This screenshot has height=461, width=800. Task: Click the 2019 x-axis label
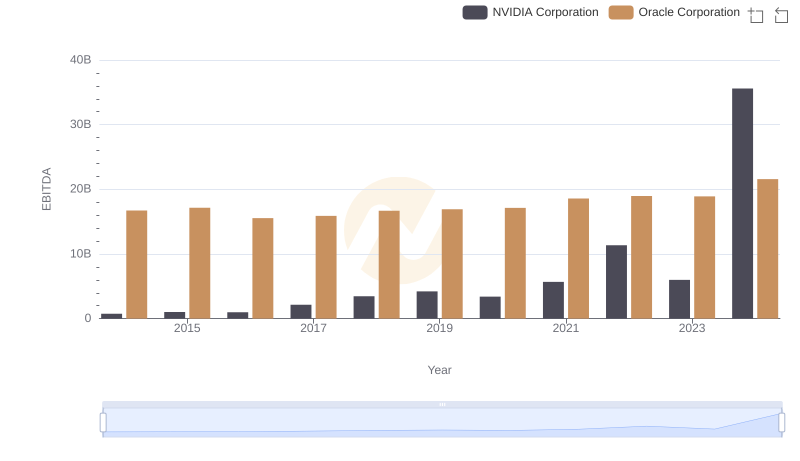tap(439, 328)
